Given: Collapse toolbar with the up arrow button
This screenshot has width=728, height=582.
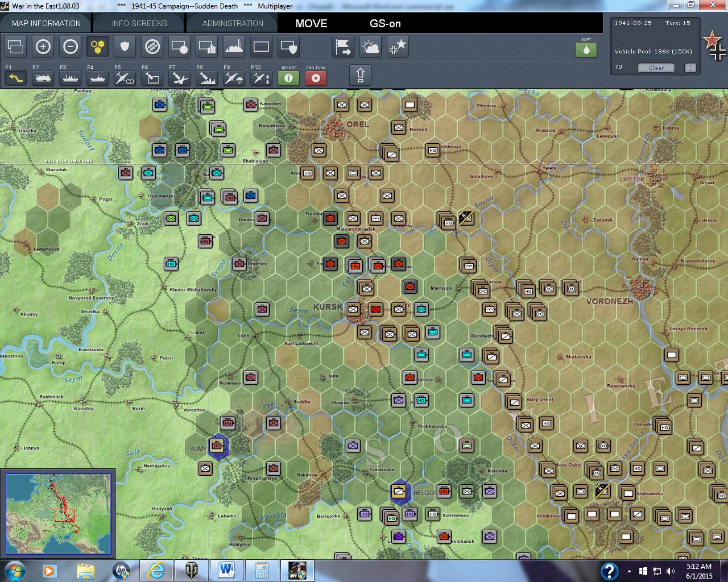Looking at the screenshot, I should click(x=360, y=75).
